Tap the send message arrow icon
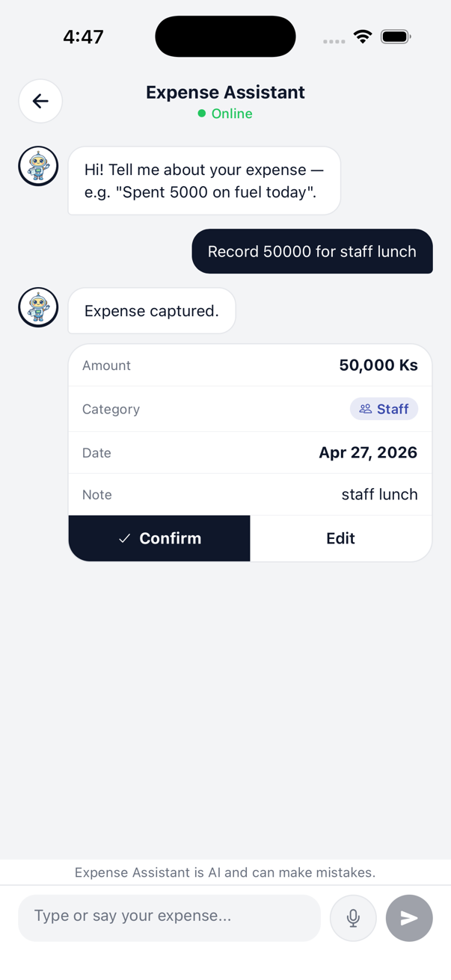 409,918
